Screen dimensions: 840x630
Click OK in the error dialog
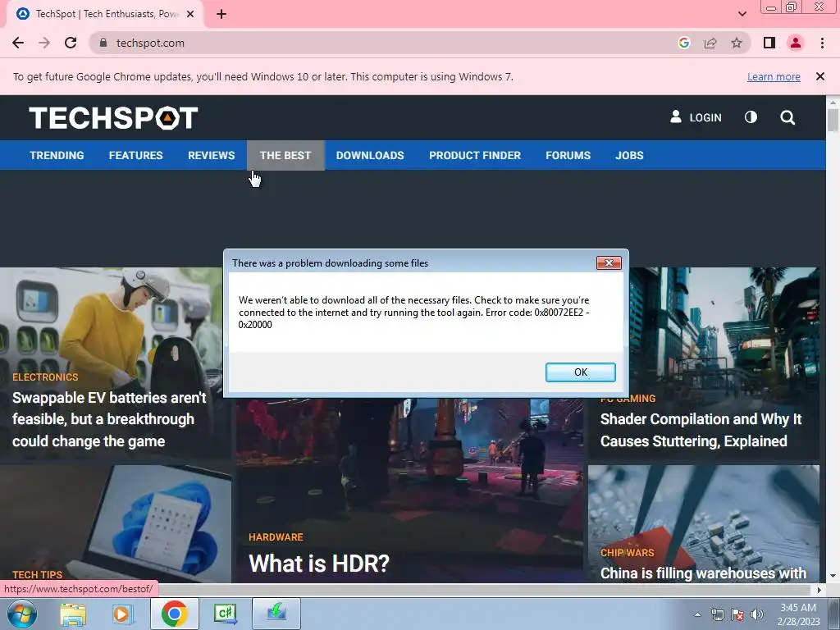(x=581, y=372)
